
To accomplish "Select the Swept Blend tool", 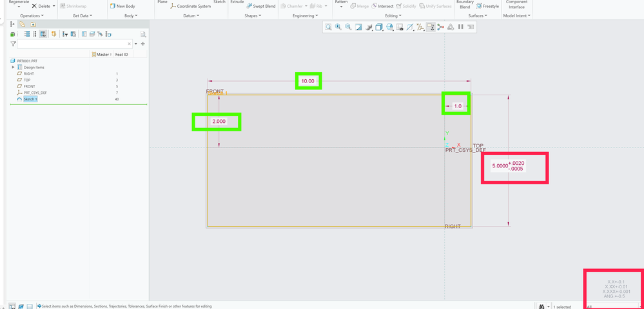I will (x=261, y=6).
